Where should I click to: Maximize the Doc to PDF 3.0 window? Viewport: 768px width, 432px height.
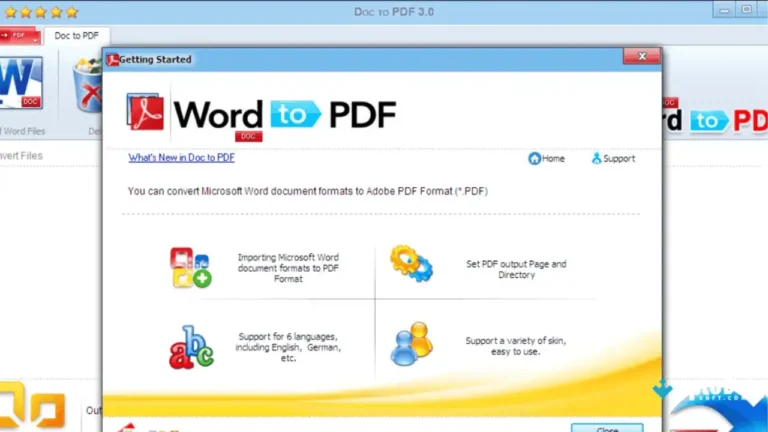coord(746,10)
